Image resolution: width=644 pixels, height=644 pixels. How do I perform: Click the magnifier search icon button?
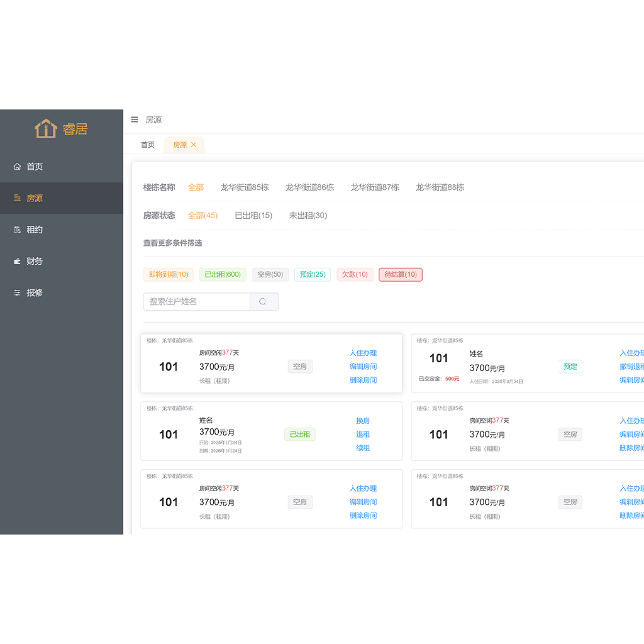264,302
